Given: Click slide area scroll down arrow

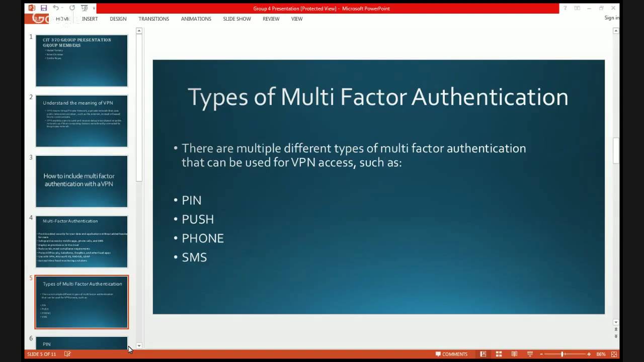Looking at the screenshot, I should [x=616, y=322].
